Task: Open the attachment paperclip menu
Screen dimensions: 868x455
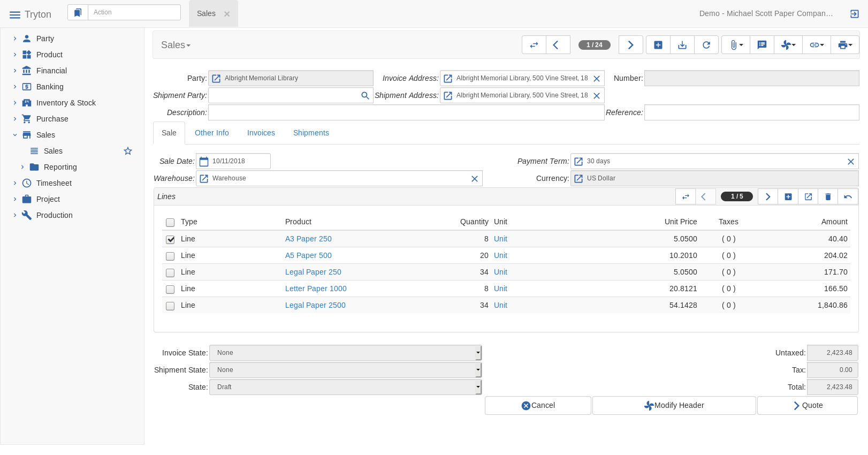Action: (x=736, y=45)
